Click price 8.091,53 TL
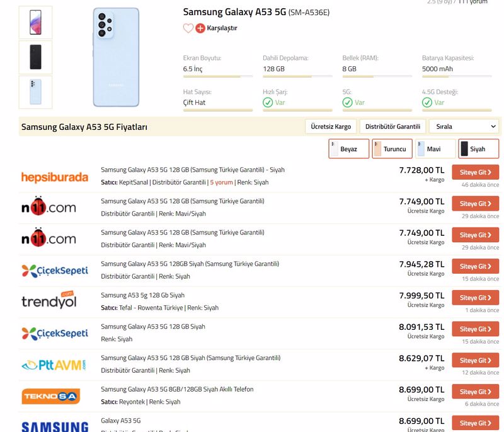Viewport: 504px width, 432px height. pos(421,327)
